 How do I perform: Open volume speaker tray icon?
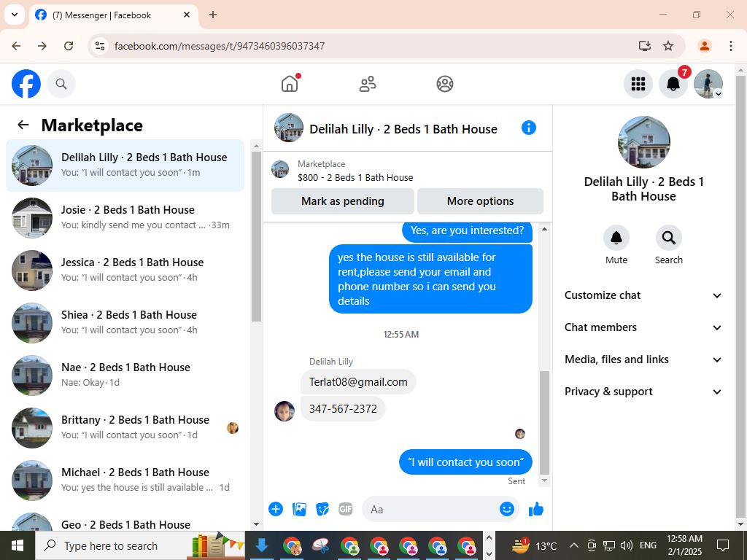tap(627, 545)
